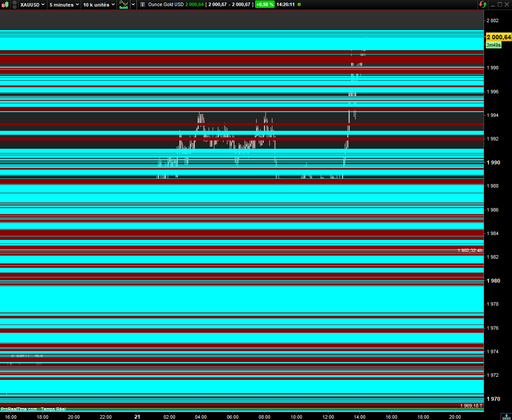This screenshot has height=420, width=512.
Task: Open the red-green trading arrows icon
Action: (483, 4)
